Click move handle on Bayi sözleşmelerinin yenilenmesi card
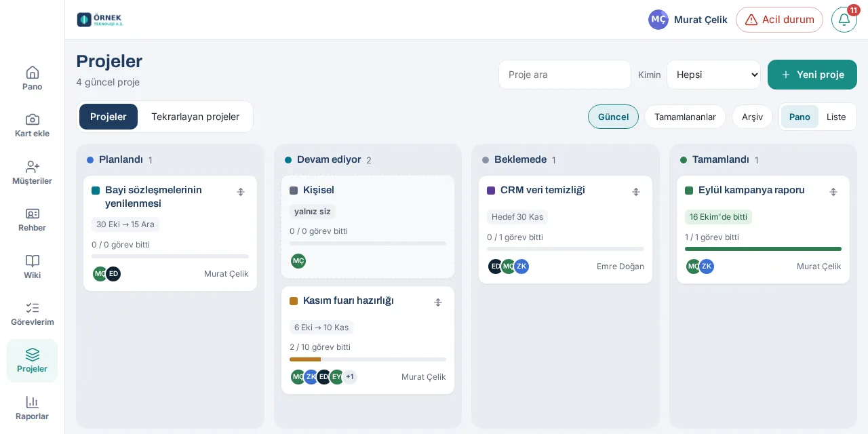This screenshot has width=868, height=434. [241, 192]
